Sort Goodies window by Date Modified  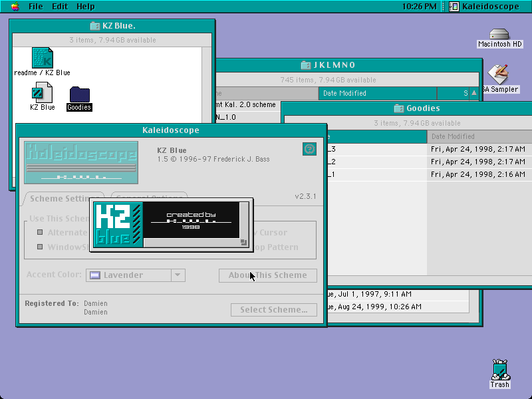coord(479,136)
